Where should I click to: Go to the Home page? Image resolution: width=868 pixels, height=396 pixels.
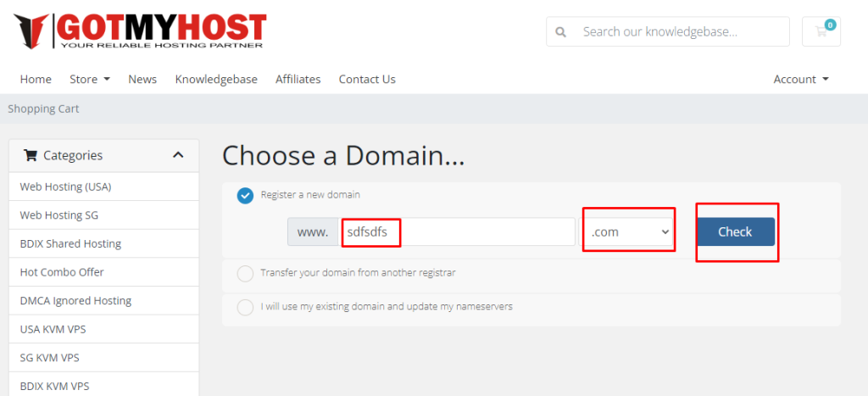click(x=36, y=79)
